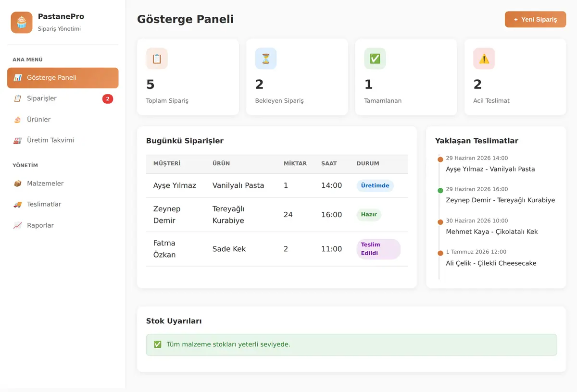Click the checkmark icon in the stock alert
This screenshot has width=577, height=392.
[x=158, y=344]
